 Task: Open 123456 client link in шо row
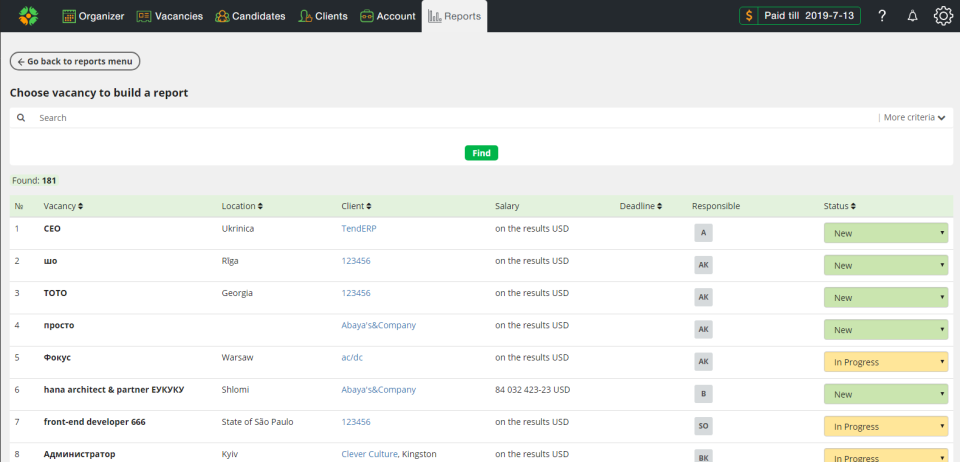(356, 261)
